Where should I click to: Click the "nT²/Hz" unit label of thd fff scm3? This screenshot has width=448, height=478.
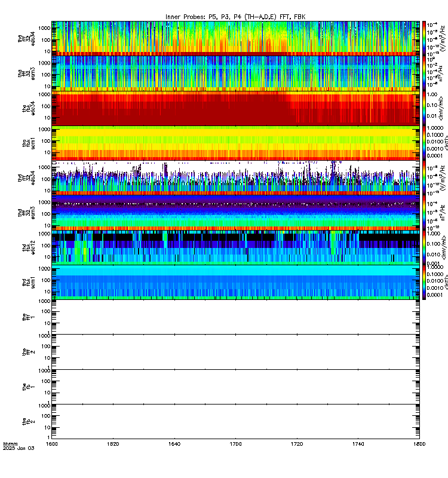(x=443, y=213)
